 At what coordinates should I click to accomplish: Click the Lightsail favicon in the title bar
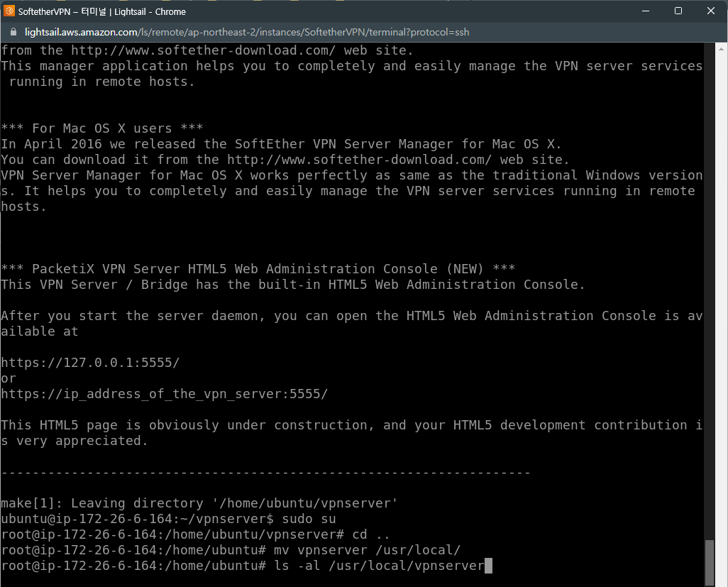(x=9, y=11)
